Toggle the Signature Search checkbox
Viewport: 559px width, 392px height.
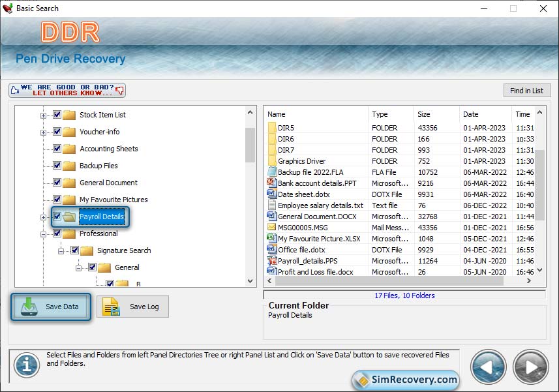click(x=74, y=250)
